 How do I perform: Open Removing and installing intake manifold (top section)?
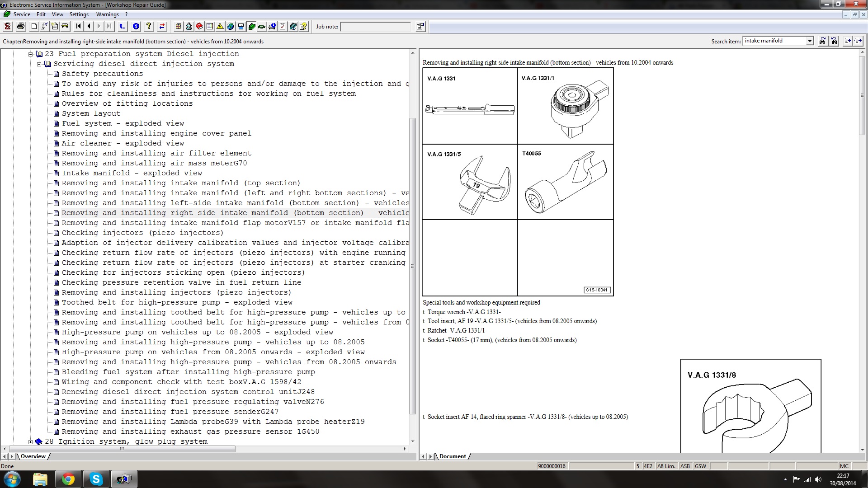click(181, 183)
